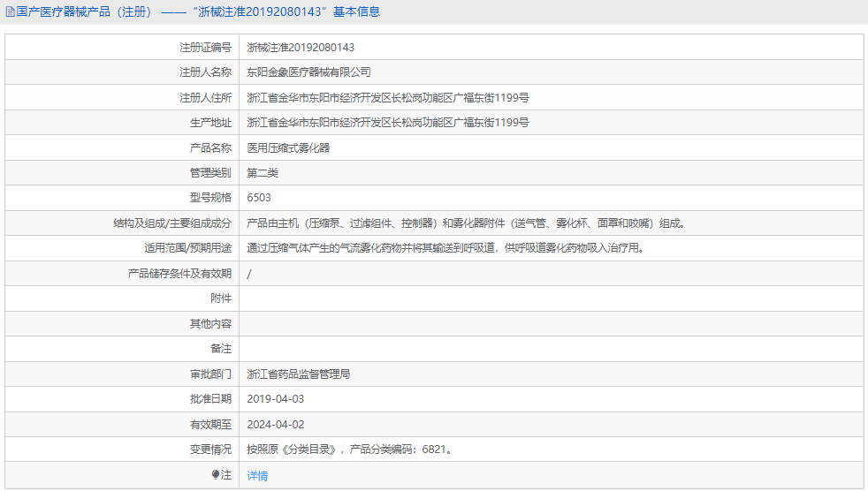This screenshot has height=491, width=868.
Task: Click the 管理类别 label
Action: [210, 173]
